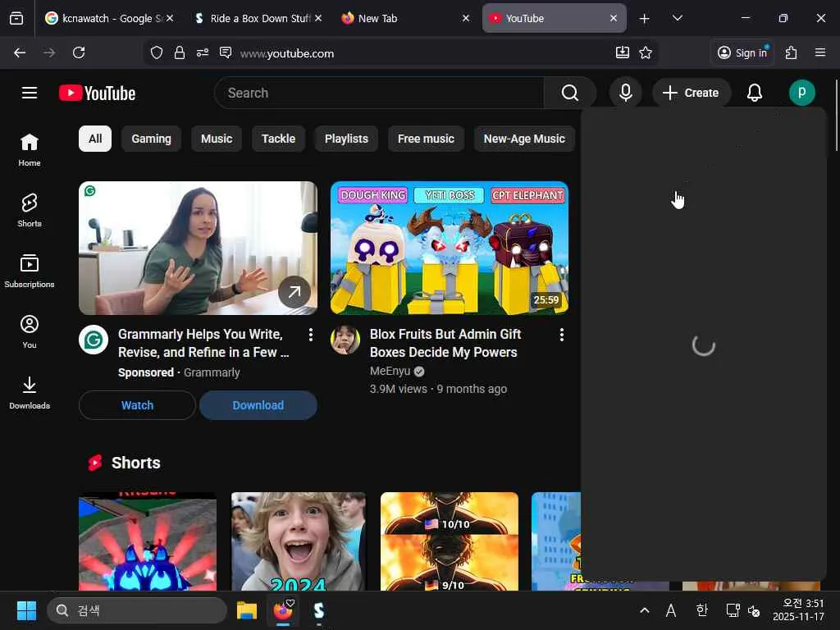The height and width of the screenshot is (630, 840).
Task: Click the search magnifier button
Action: coord(570,93)
